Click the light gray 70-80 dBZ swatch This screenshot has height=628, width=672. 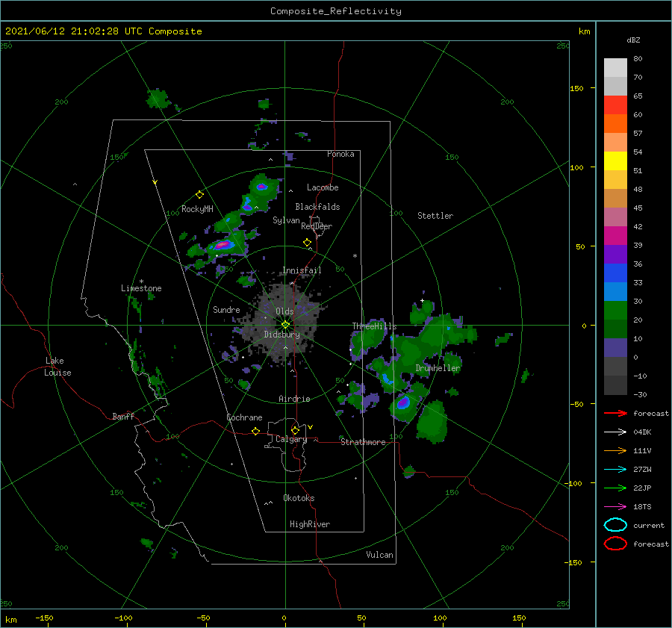coord(615,68)
